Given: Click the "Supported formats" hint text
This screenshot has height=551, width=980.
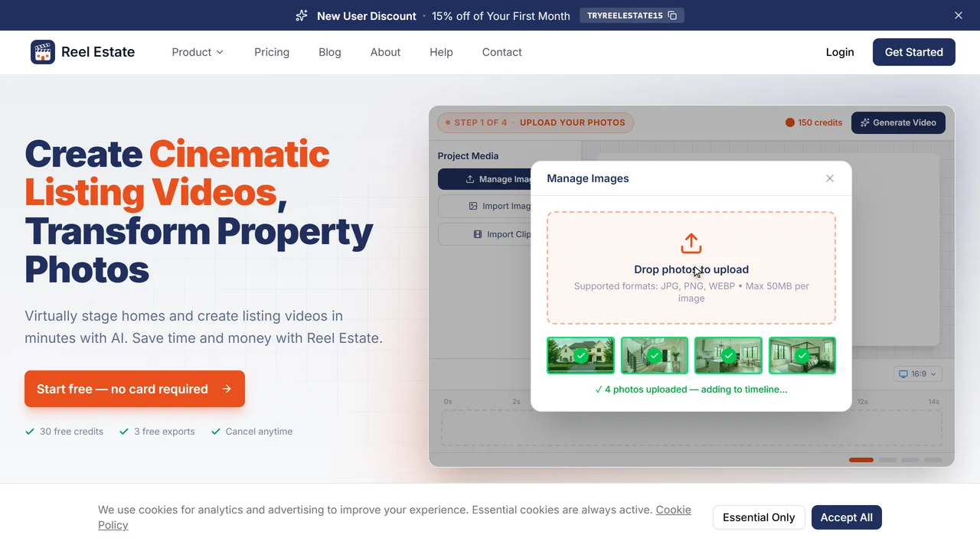Looking at the screenshot, I should [691, 292].
